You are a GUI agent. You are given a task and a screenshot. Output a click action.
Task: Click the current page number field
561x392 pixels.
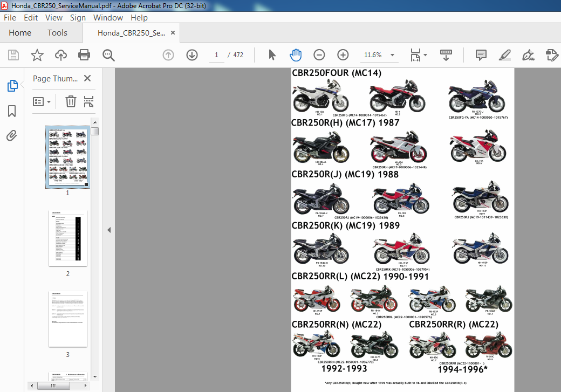click(216, 55)
